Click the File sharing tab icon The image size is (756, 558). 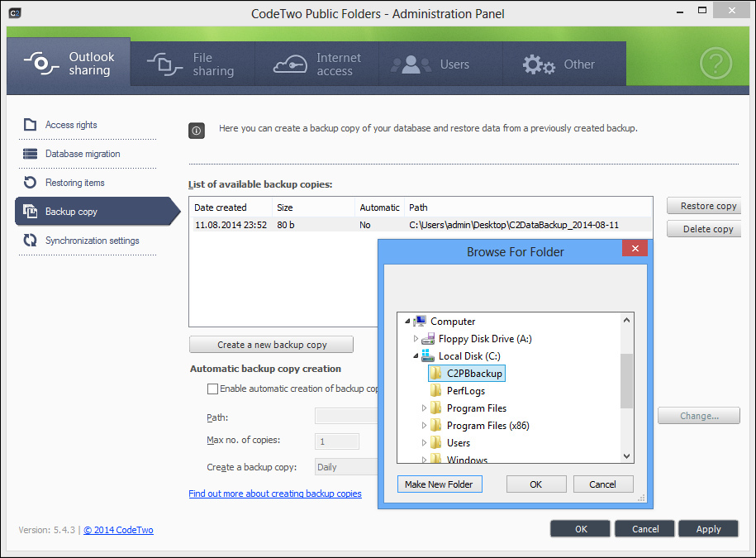(165, 64)
